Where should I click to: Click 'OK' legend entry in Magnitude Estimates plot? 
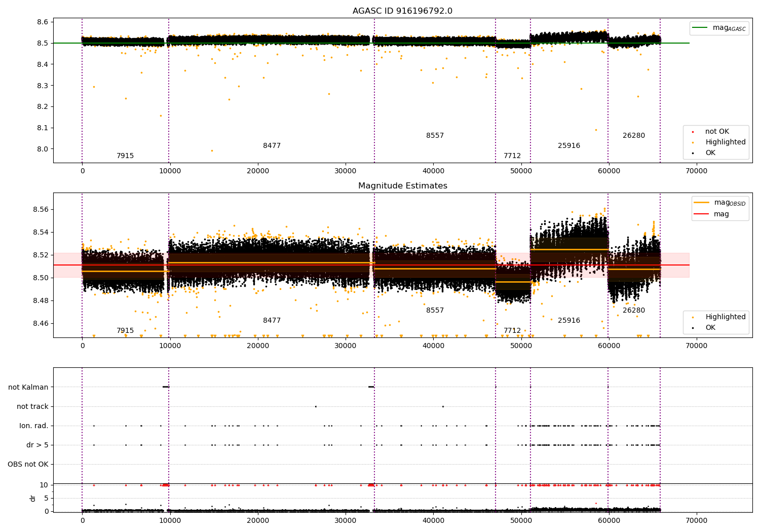tap(704, 328)
